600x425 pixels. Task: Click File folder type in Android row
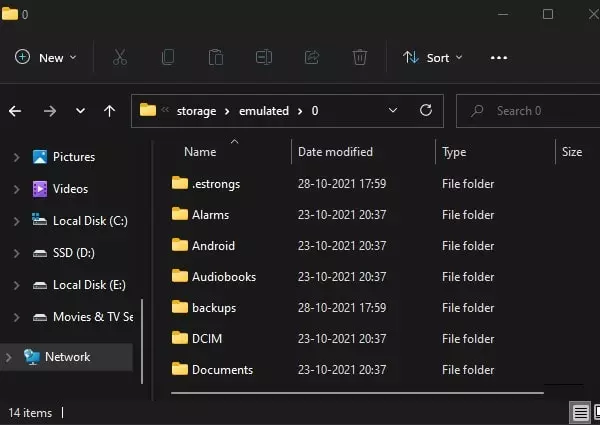click(468, 246)
